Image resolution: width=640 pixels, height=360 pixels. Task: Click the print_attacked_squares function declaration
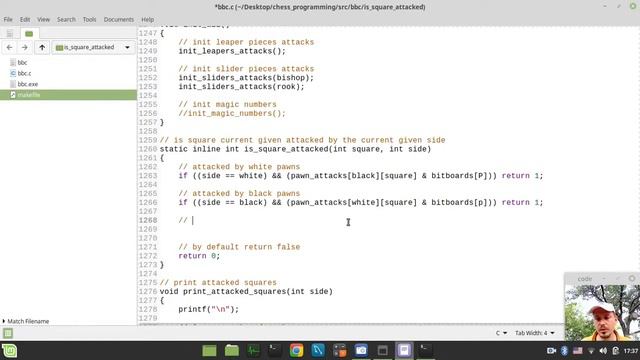(246, 291)
